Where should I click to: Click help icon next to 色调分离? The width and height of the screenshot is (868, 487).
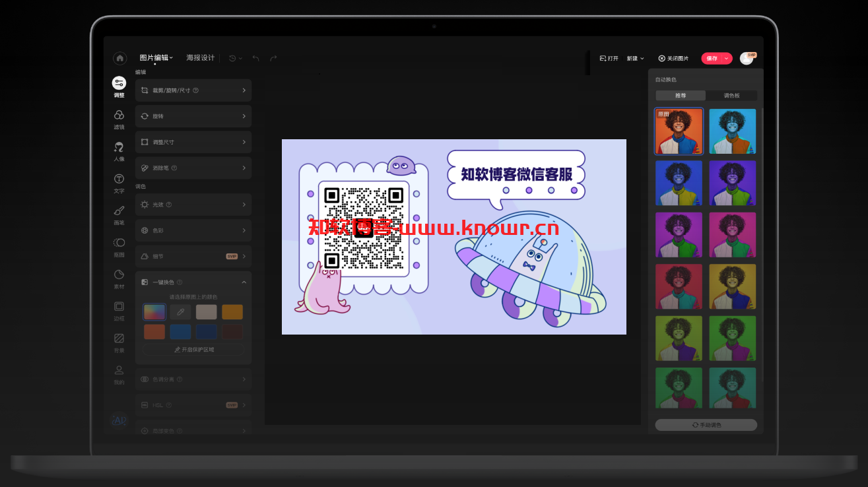coord(180,379)
